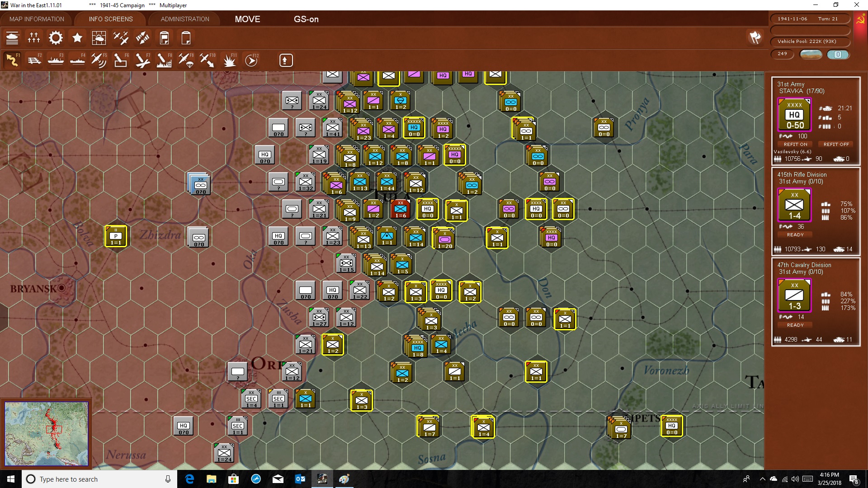The width and height of the screenshot is (868, 488).
Task: Open the losses screen with cross markers icon
Action: click(34, 38)
